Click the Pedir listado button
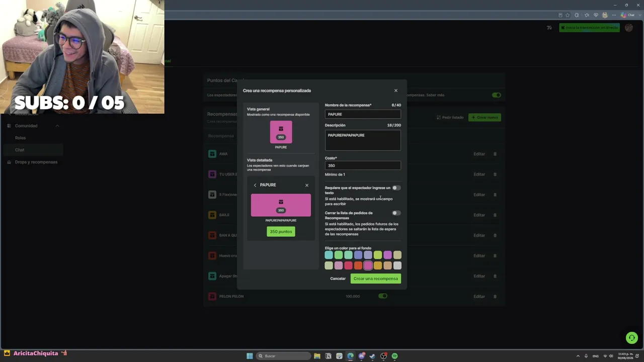The height and width of the screenshot is (362, 644). 450,117
